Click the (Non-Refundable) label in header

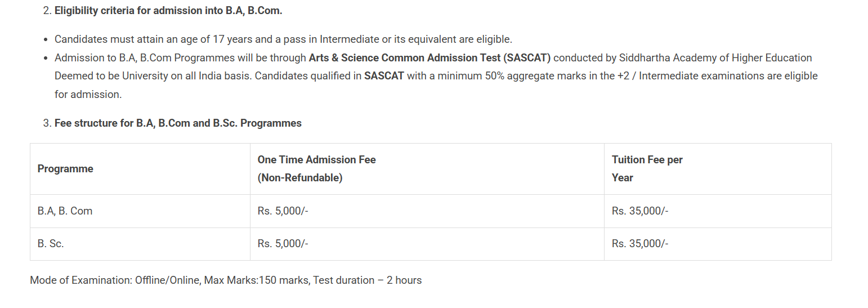300,177
